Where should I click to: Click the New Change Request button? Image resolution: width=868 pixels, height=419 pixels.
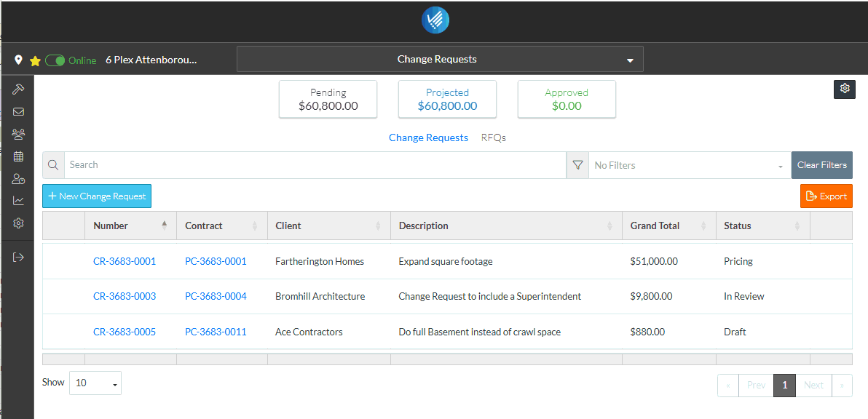tap(97, 196)
